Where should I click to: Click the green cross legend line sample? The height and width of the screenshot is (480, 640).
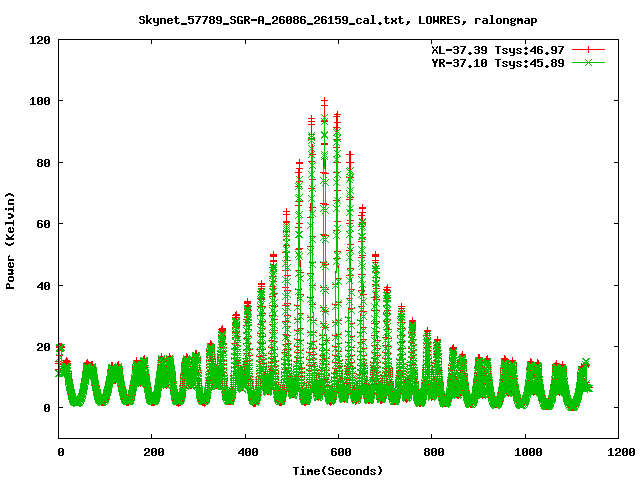[x=588, y=62]
